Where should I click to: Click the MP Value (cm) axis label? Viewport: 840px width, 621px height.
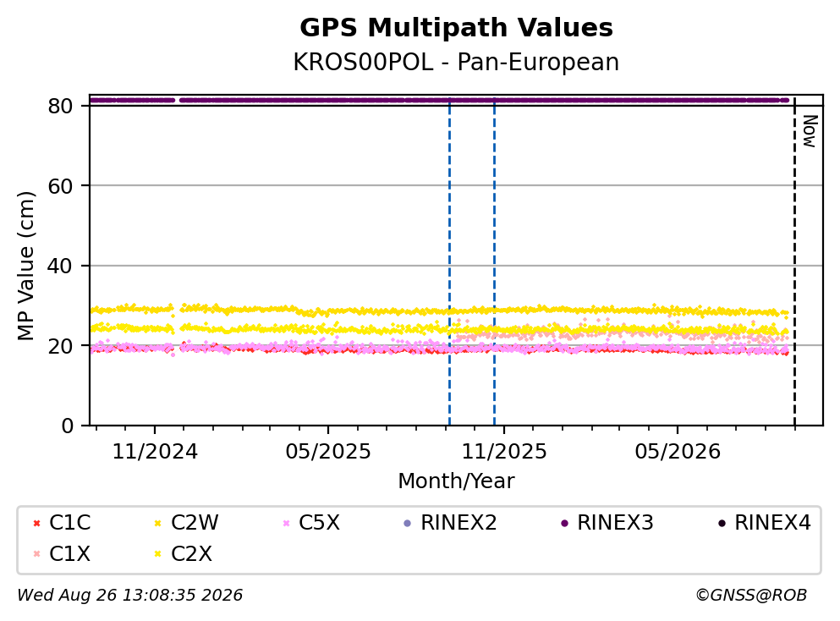25,266
